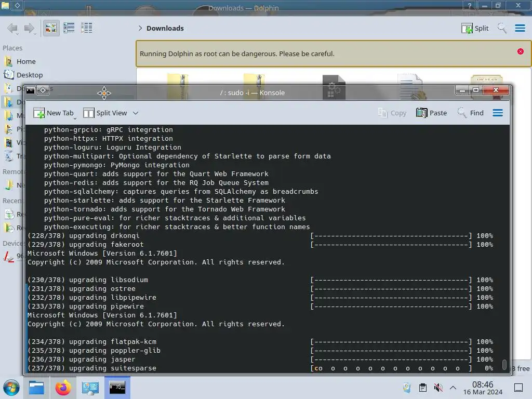Click muted volume tray icon
The height and width of the screenshot is (399, 532).
point(438,388)
